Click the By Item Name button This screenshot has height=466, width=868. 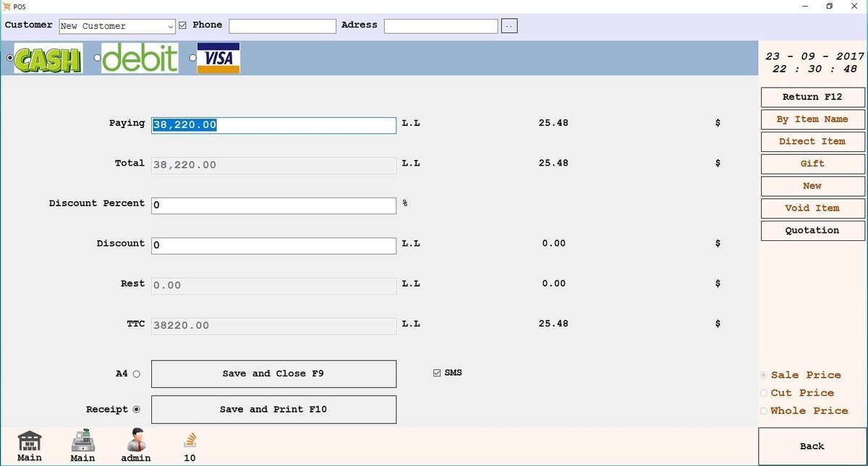click(812, 119)
